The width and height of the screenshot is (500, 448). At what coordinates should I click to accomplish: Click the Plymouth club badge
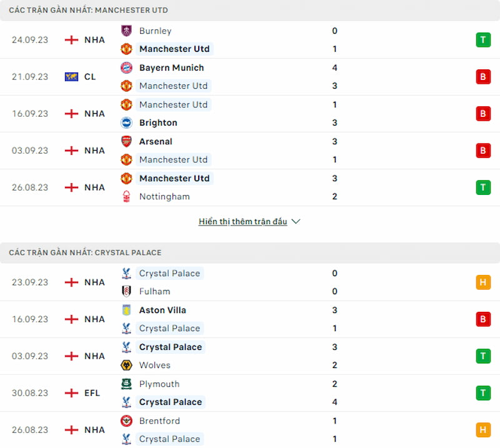[x=126, y=384]
